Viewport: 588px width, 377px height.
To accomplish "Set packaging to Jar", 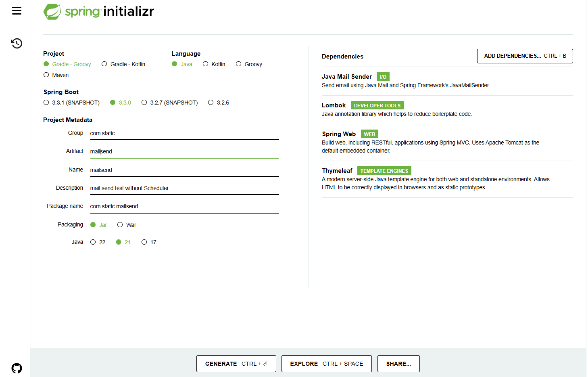I will pos(99,225).
